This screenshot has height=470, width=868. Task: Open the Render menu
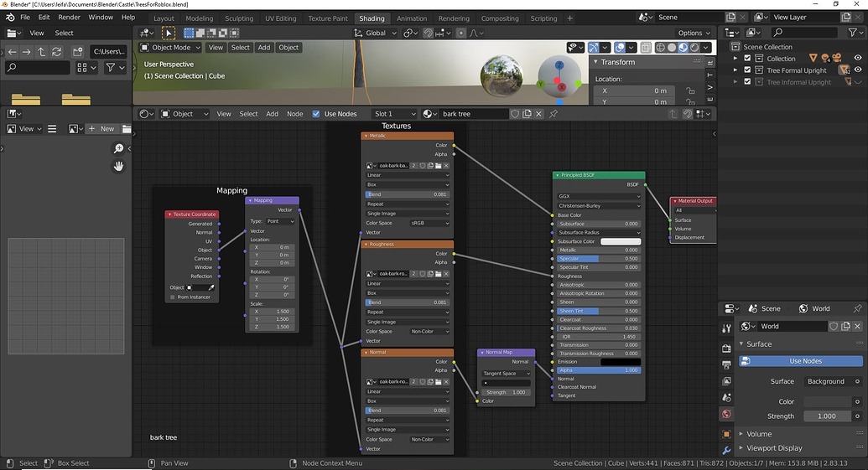(x=70, y=17)
